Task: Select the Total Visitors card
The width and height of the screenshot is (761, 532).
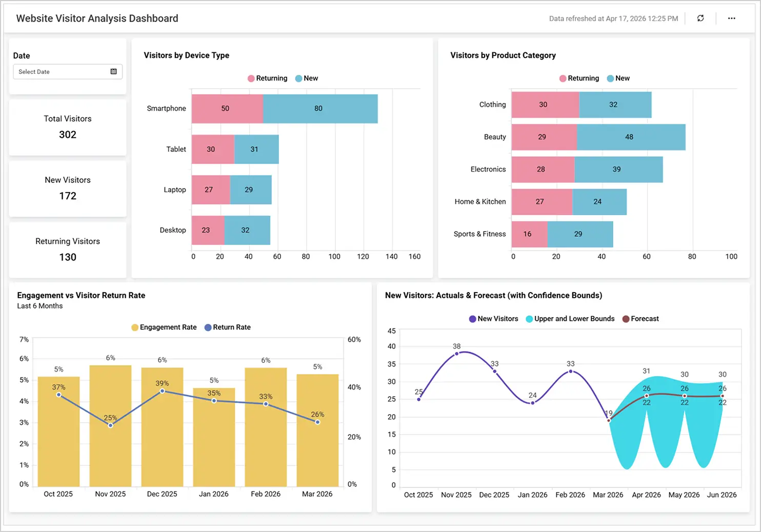Action: coord(67,128)
